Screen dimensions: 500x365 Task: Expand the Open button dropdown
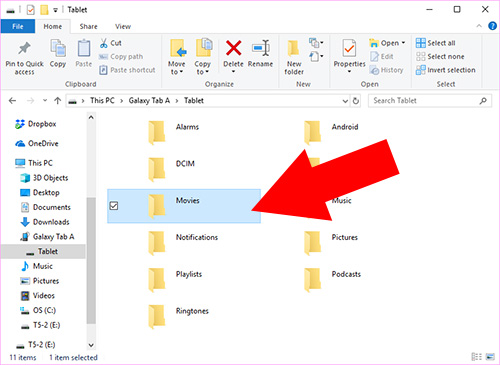404,43
